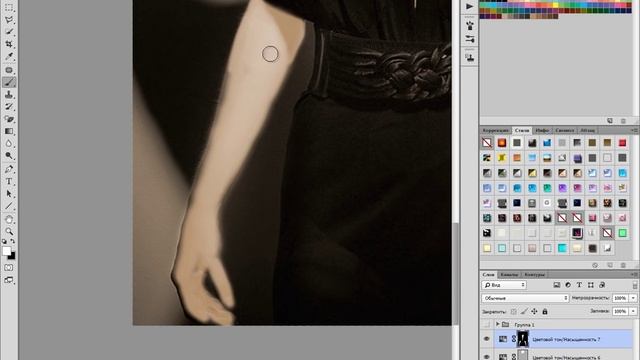Open the Заливка fill slider arrow
This screenshot has width=640, height=360.
pos(633,311)
